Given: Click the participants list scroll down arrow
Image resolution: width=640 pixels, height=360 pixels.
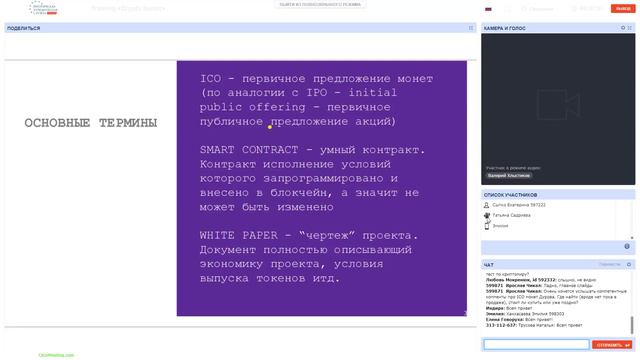Looking at the screenshot, I should pyautogui.click(x=632, y=238).
